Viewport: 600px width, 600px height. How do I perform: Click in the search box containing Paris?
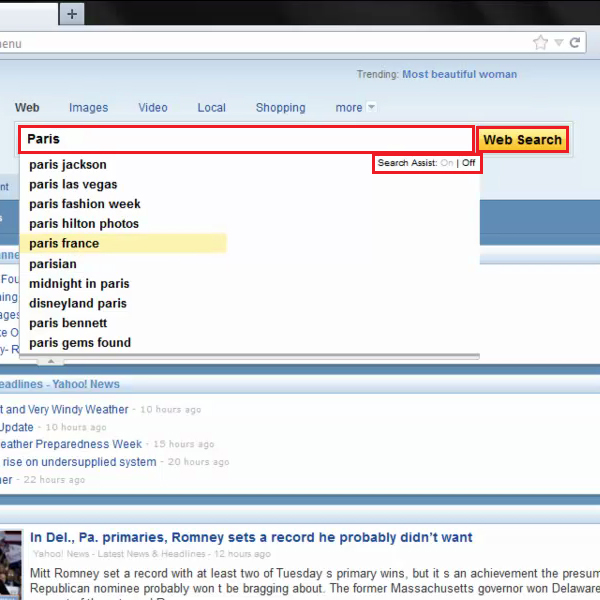click(x=246, y=139)
